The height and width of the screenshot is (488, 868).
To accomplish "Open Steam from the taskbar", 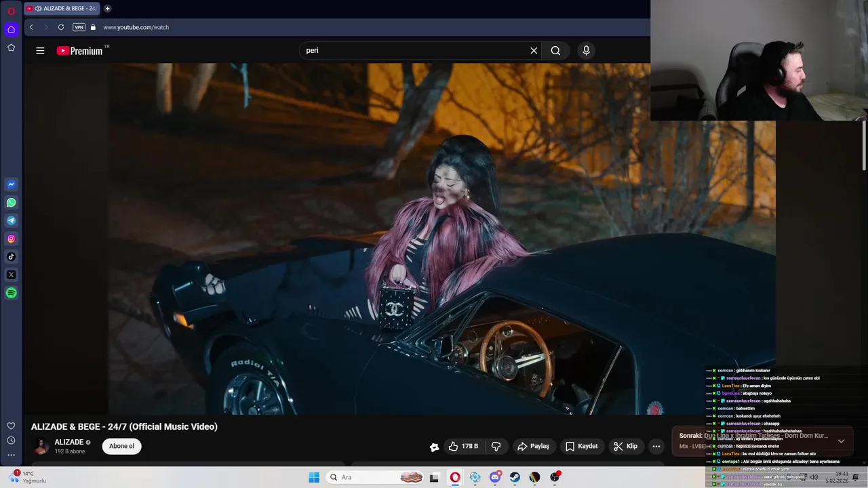I will pos(515,477).
